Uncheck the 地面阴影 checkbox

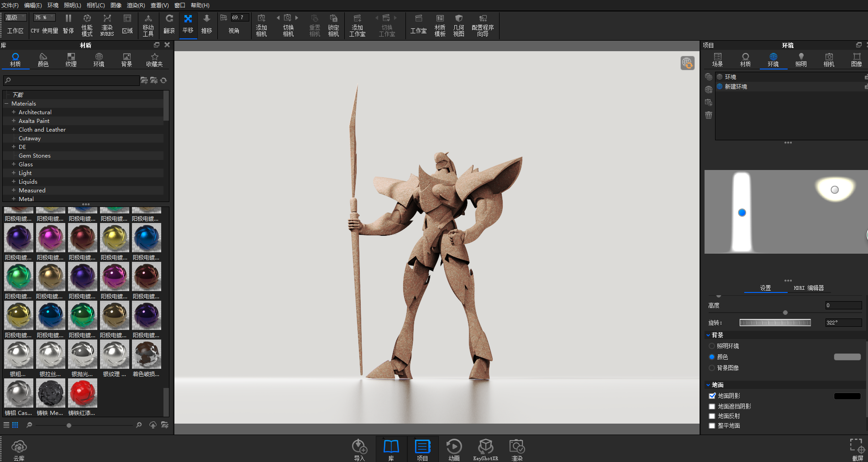712,395
